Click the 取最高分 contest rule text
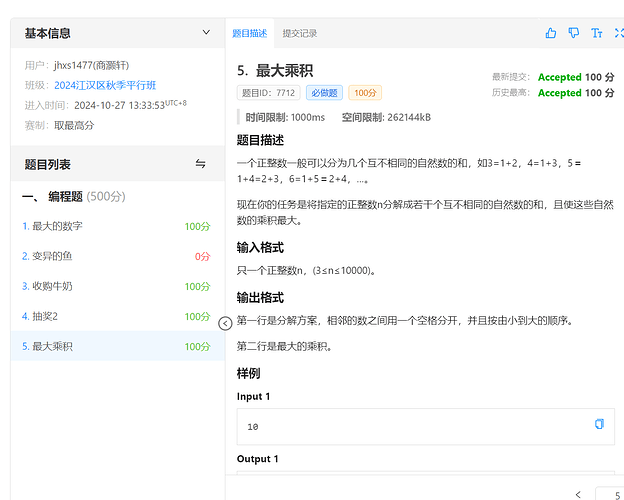 (74, 125)
